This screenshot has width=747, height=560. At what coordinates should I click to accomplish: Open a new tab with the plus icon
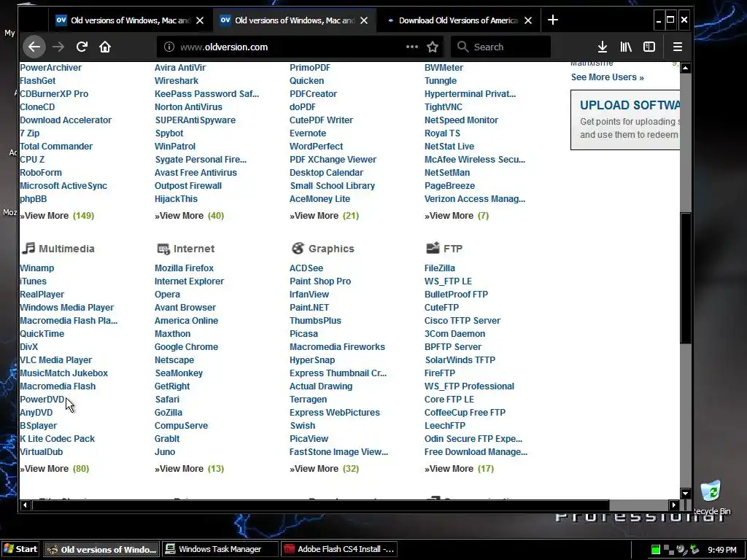(553, 20)
